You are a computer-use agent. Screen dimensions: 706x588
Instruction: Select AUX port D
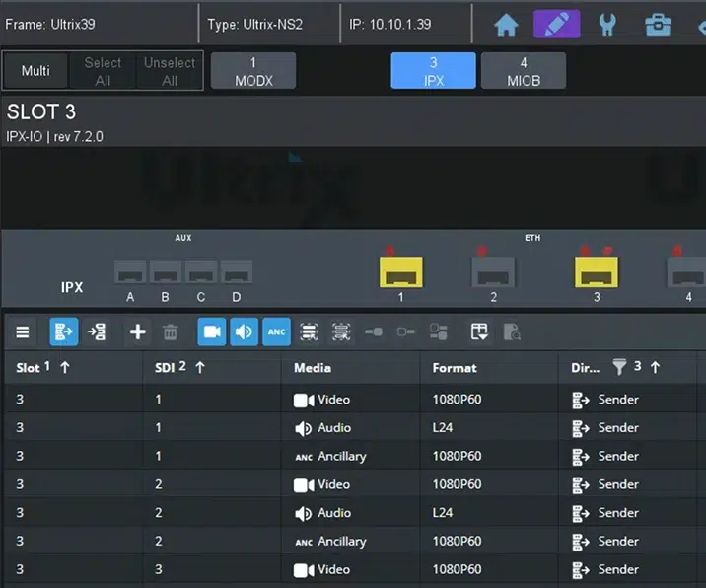click(237, 272)
